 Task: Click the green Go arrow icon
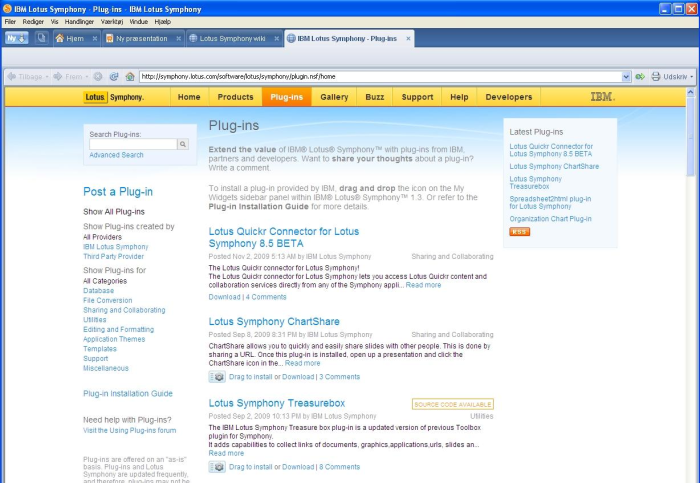640,77
